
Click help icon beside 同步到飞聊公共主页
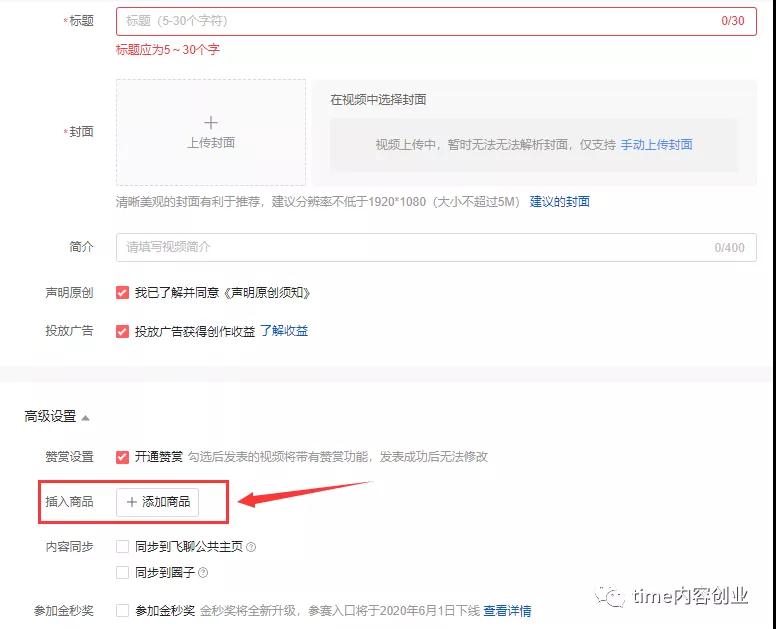251,547
